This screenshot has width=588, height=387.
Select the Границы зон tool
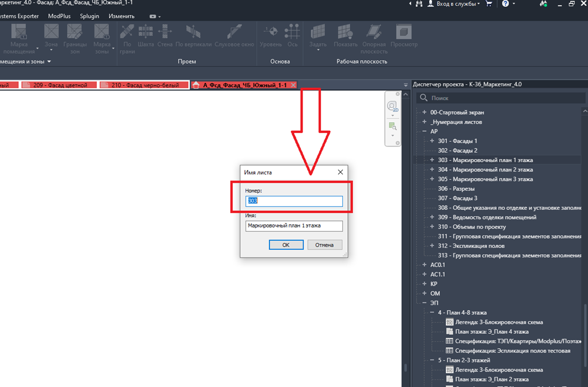click(75, 38)
